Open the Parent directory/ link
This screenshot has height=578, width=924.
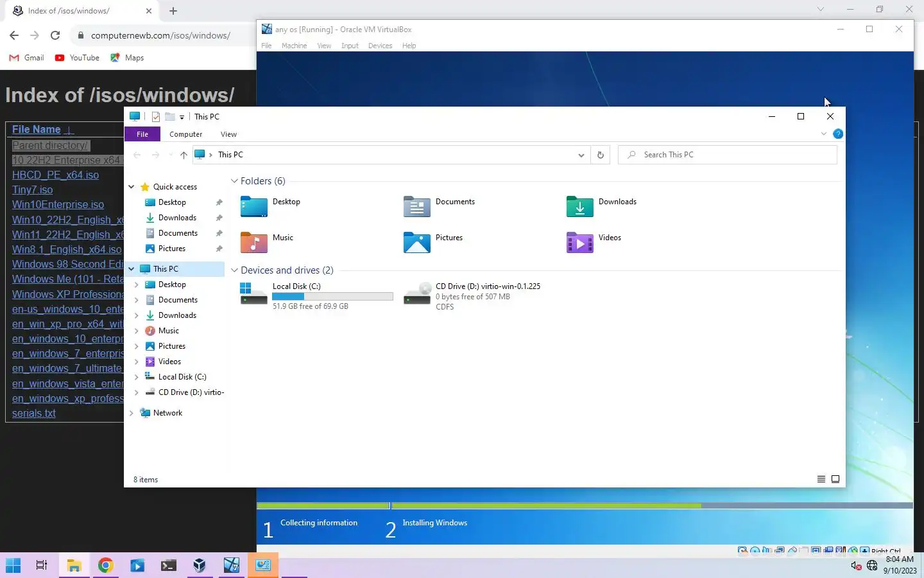51,146
